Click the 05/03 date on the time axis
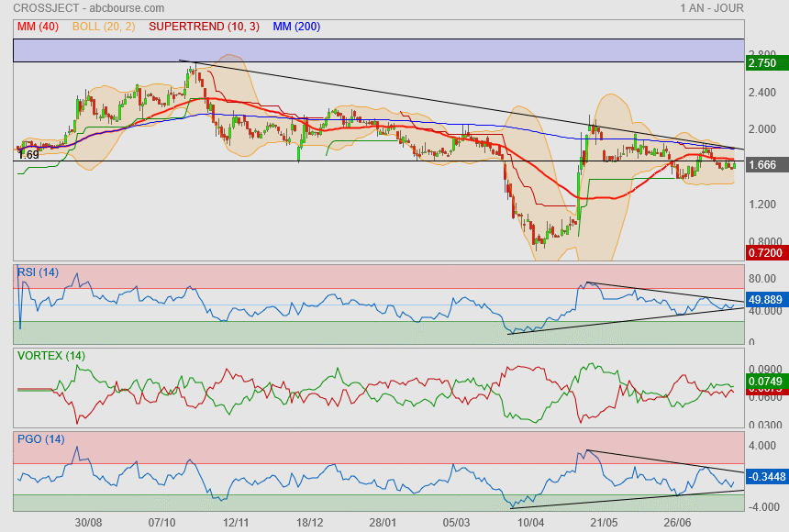 456,523
